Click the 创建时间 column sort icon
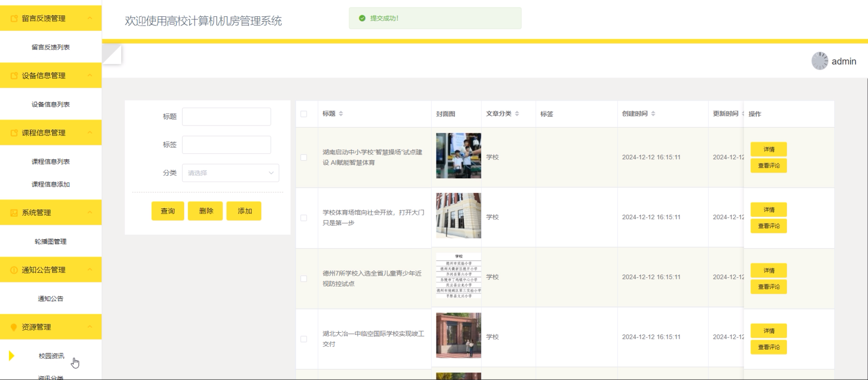This screenshot has height=380, width=868. (653, 114)
